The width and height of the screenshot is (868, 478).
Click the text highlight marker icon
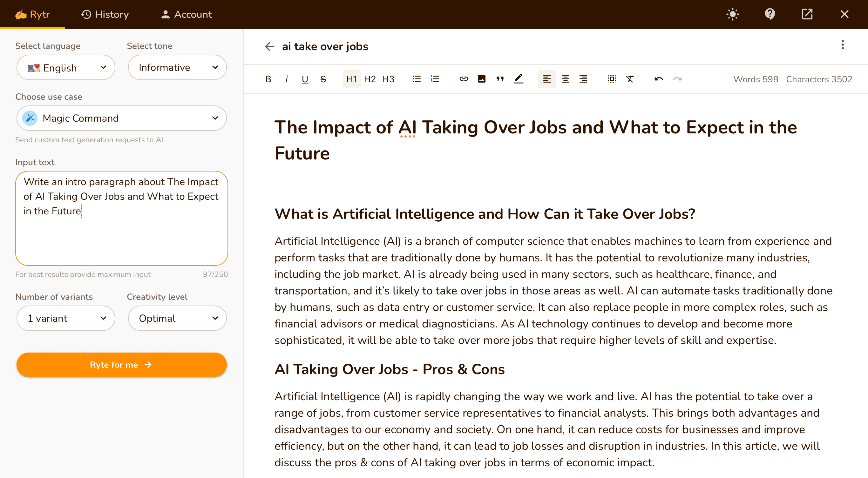518,79
